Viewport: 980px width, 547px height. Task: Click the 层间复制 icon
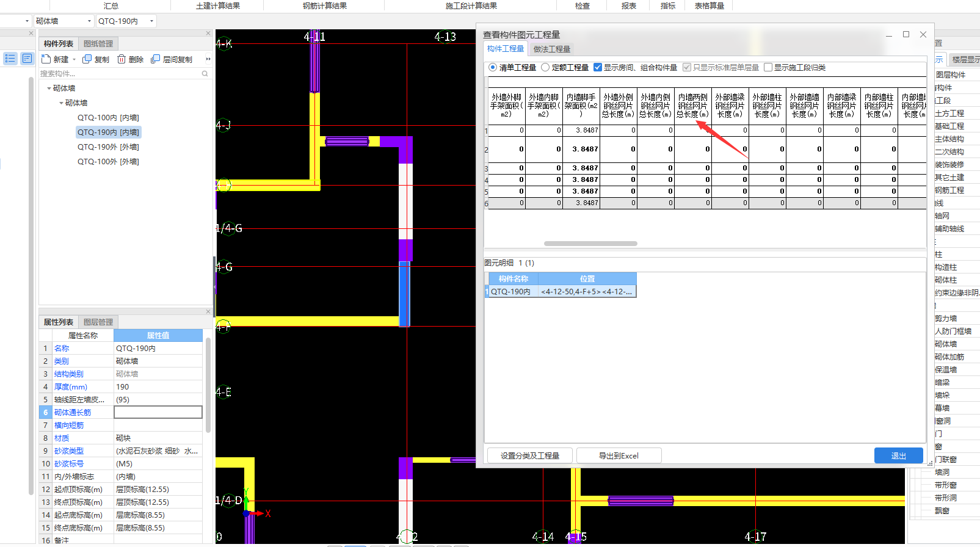[156, 59]
